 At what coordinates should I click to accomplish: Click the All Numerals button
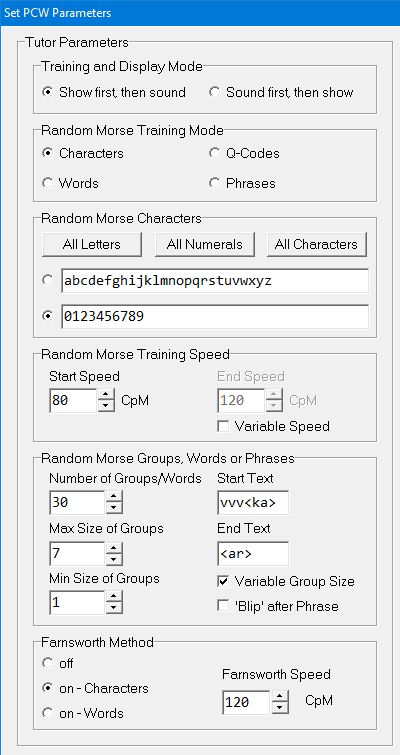[205, 245]
